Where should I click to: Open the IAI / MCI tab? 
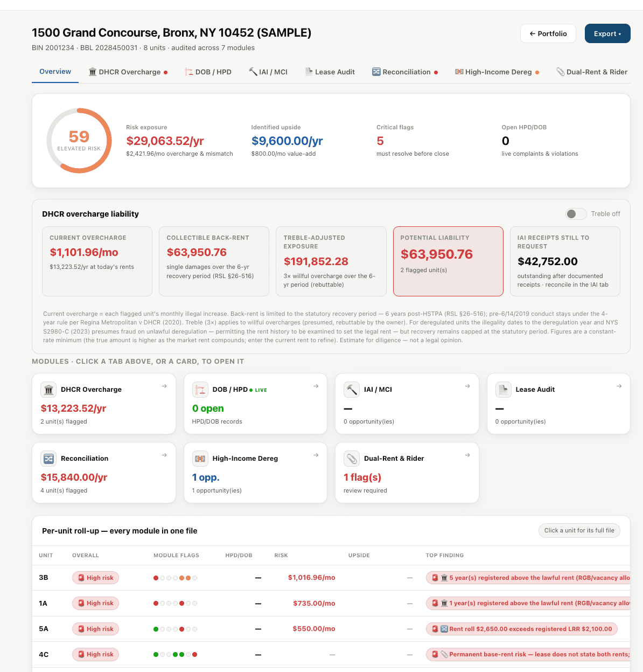(x=268, y=72)
